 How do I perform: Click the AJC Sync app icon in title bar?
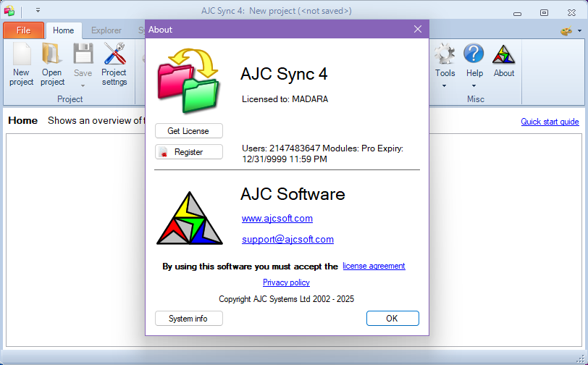coord(9,11)
